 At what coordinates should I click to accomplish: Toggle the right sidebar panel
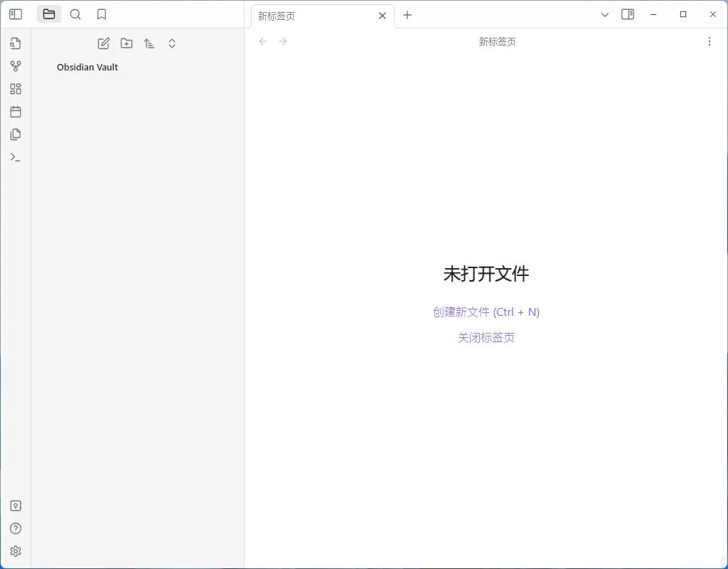pyautogui.click(x=628, y=14)
